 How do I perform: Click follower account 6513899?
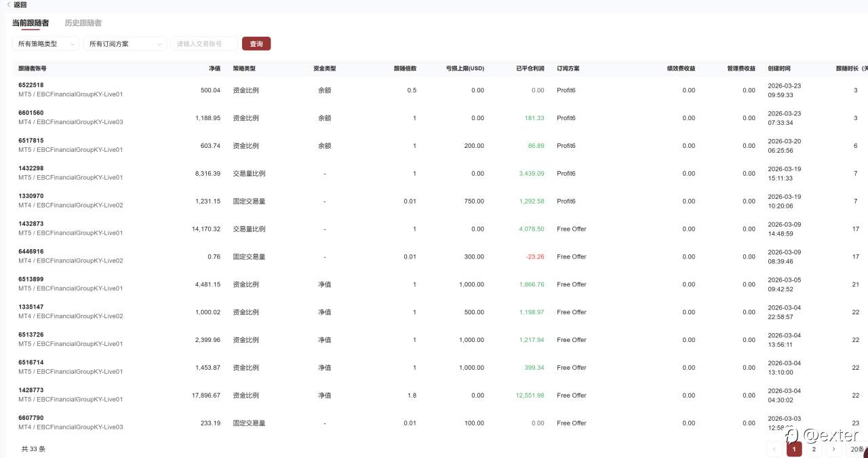tap(31, 280)
